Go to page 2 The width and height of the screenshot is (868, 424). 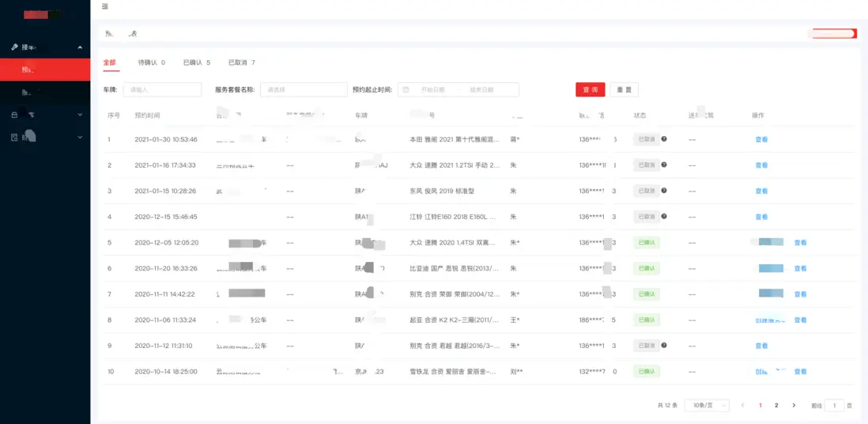776,405
